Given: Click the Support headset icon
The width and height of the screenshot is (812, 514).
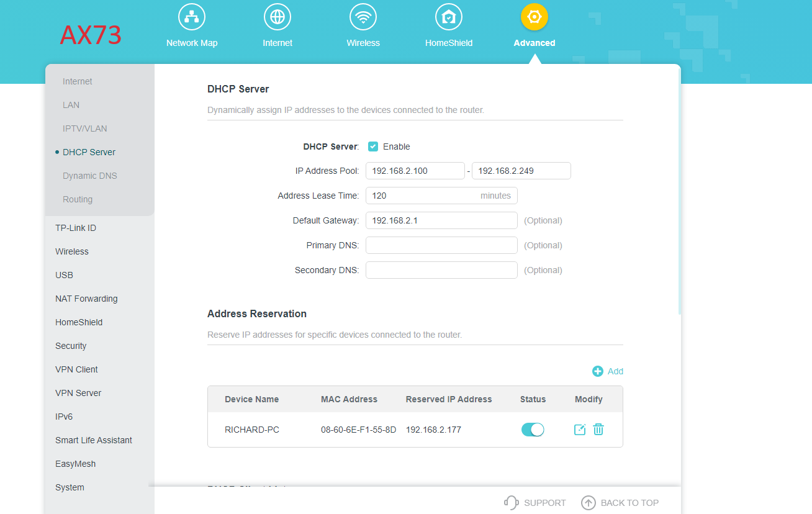Looking at the screenshot, I should (x=511, y=503).
